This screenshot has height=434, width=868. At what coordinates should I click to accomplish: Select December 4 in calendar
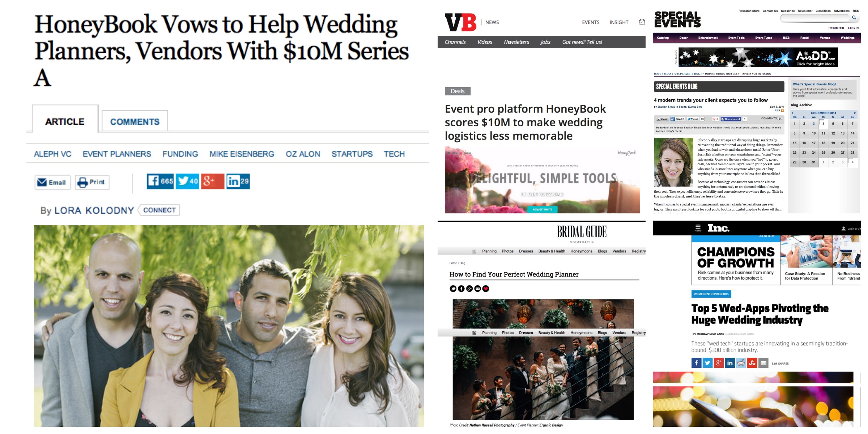[823, 124]
